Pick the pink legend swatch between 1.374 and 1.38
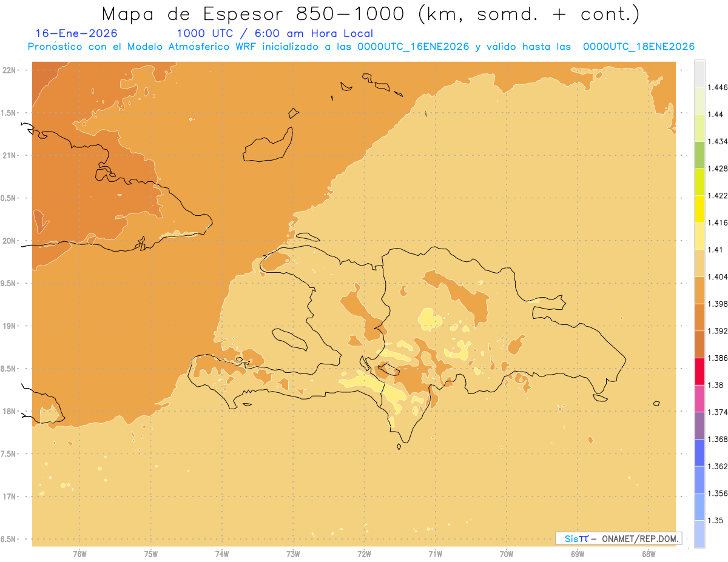Screen dimensions: 728x562 pyautogui.click(x=699, y=398)
